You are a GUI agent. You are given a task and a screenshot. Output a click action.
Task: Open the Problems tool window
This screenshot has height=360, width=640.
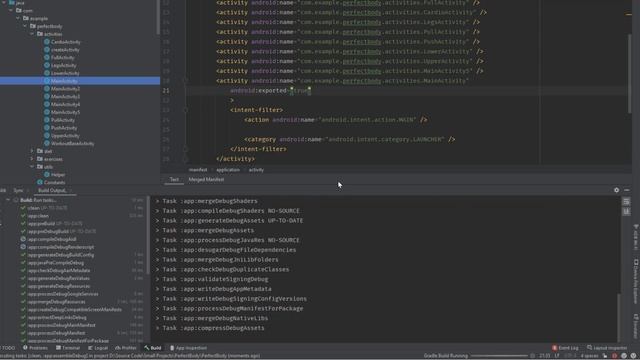click(36, 348)
